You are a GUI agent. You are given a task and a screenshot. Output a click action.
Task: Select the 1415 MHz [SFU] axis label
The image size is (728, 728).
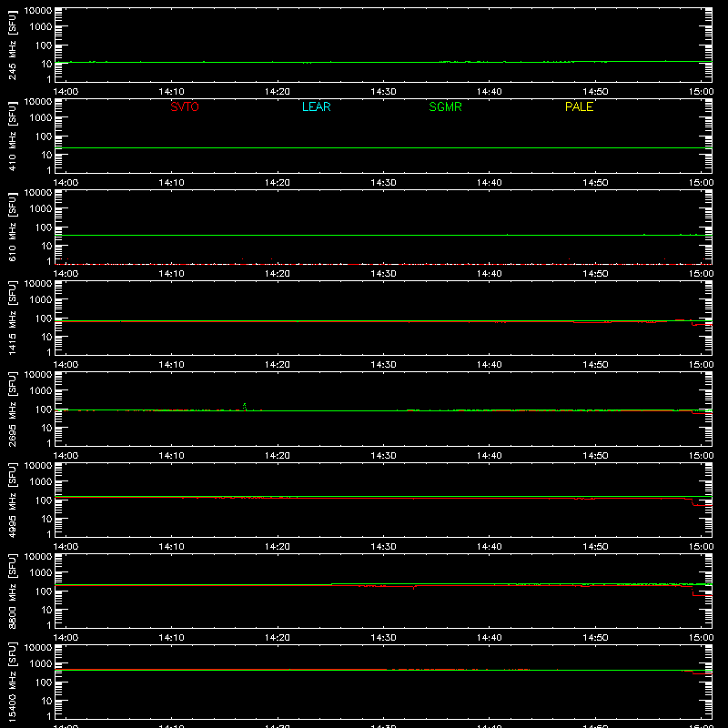12,318
